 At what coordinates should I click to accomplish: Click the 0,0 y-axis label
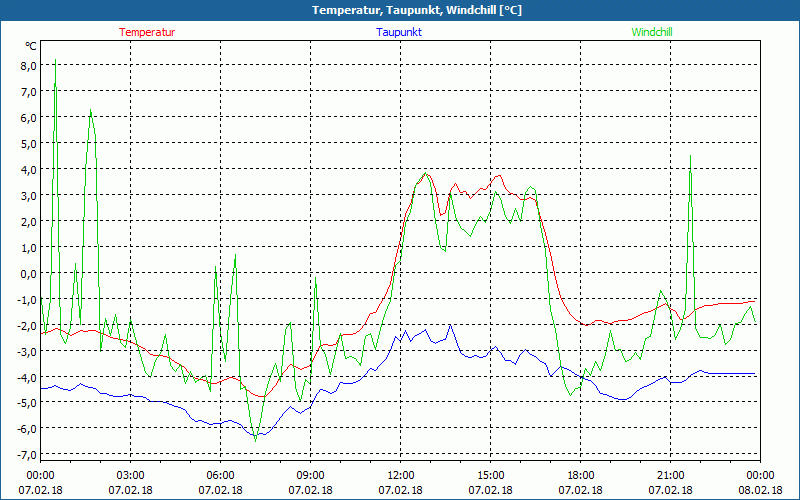(27, 273)
